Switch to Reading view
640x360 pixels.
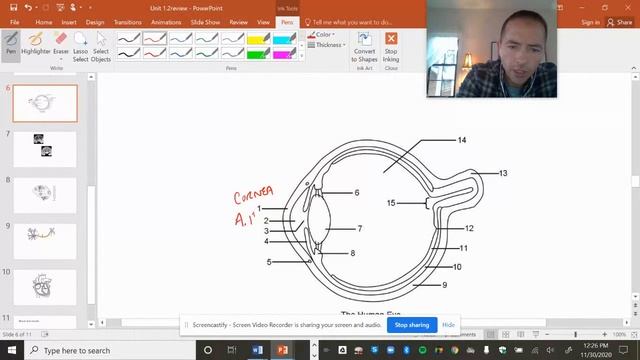(x=521, y=334)
